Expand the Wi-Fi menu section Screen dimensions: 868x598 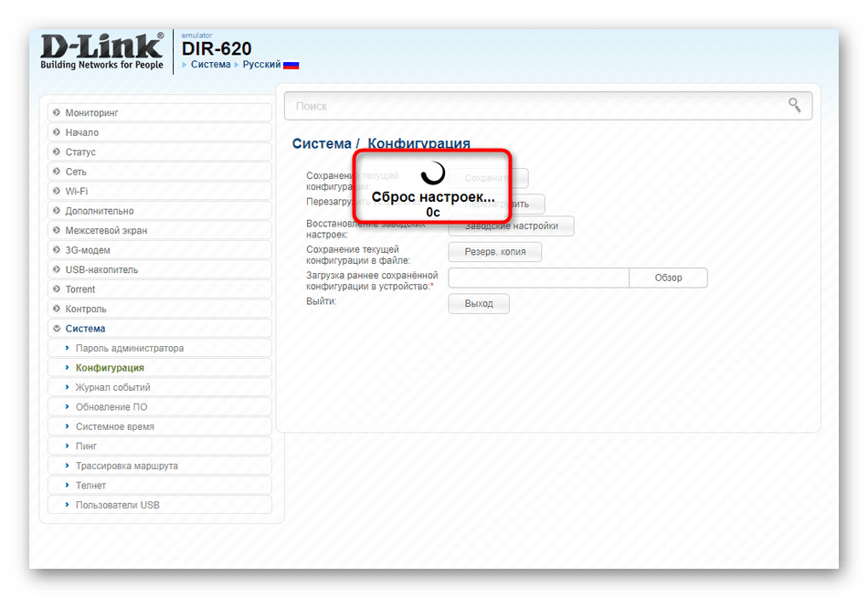[159, 192]
